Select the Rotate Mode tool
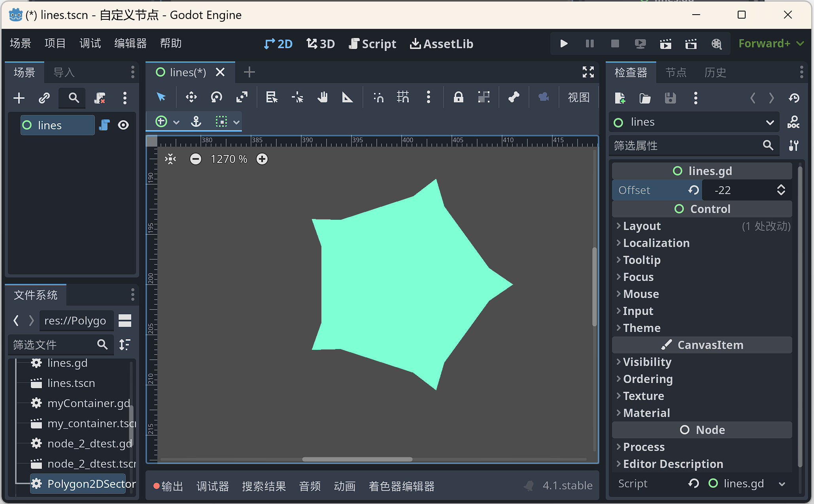 [216, 97]
